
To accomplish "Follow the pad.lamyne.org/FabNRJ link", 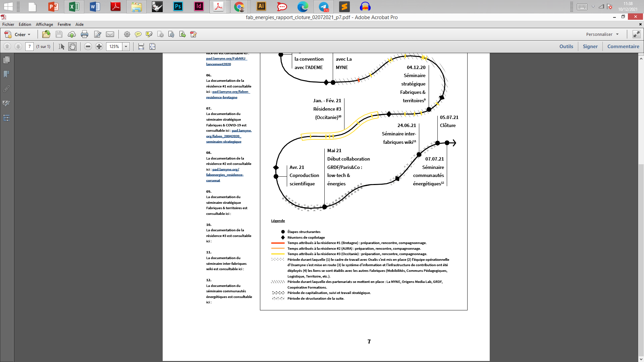I will pos(226,59).
